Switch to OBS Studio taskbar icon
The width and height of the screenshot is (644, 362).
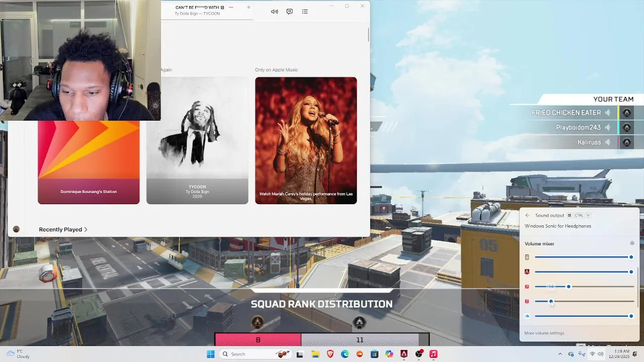[x=419, y=354]
